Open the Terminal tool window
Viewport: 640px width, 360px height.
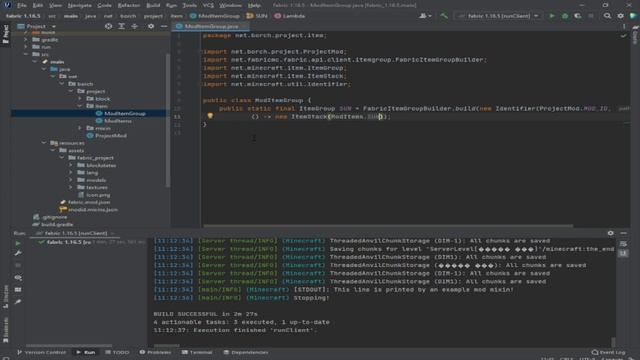197,352
